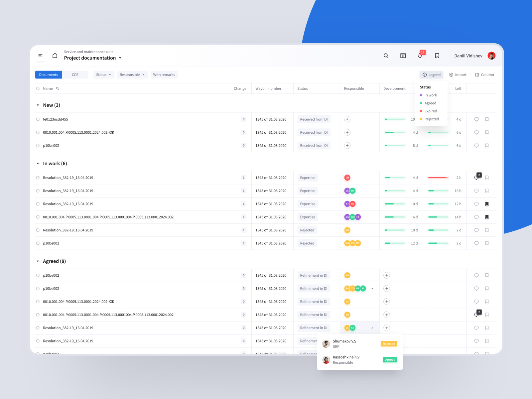Viewport: 532px width, 399px height.
Task: Click the search icon next to the Name column
Action: point(57,88)
